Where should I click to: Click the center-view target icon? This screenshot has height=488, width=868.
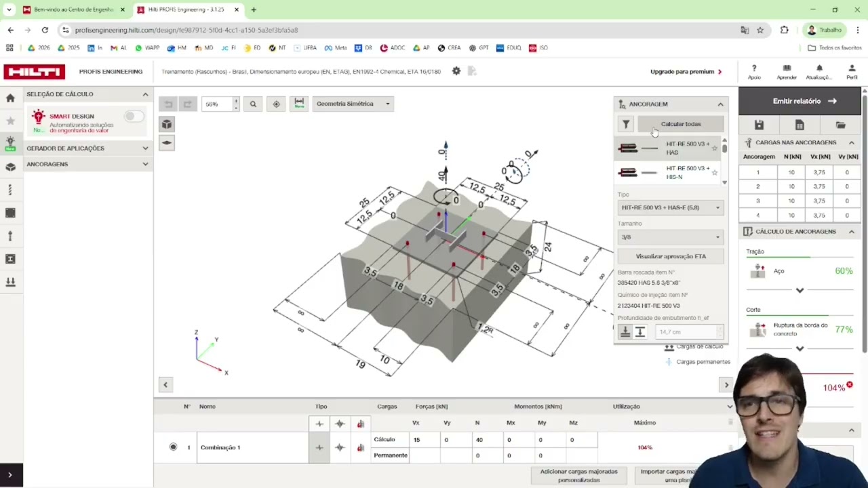pos(276,104)
